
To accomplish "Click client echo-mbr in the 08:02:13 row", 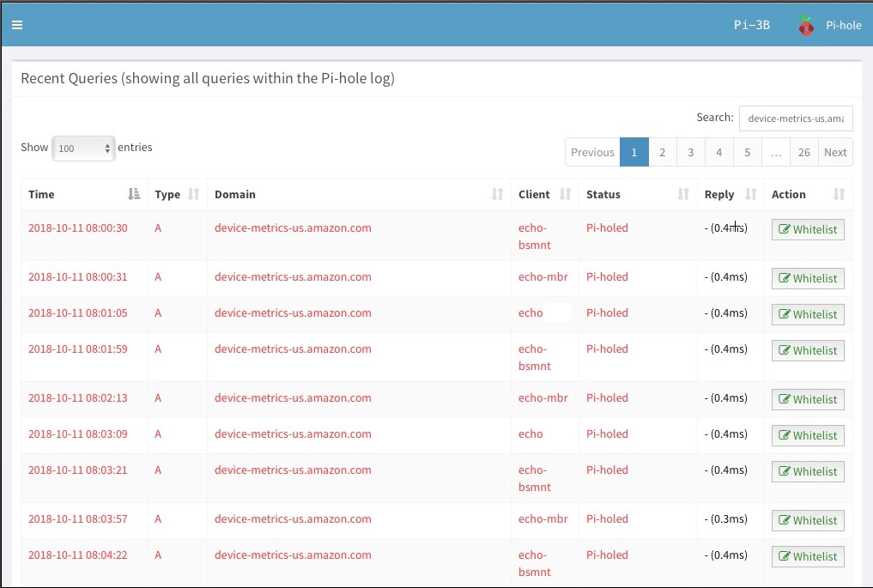I will pos(543,398).
